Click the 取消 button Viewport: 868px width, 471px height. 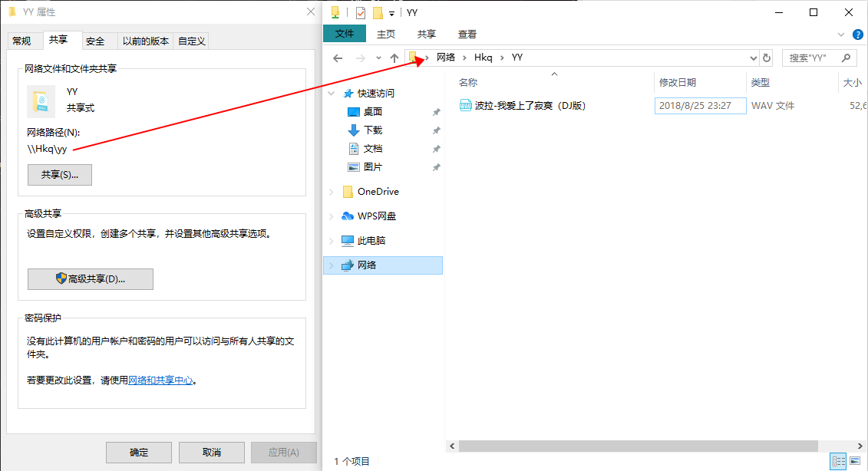coord(212,452)
